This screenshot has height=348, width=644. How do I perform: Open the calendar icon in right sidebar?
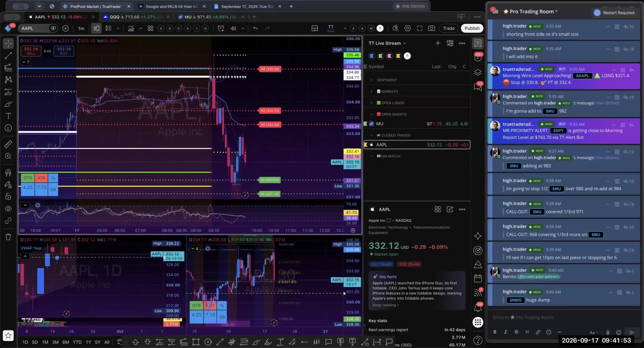pyautogui.click(x=478, y=278)
